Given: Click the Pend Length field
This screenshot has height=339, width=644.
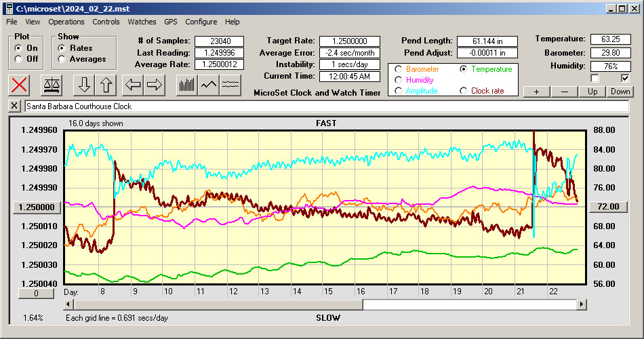Looking at the screenshot, I should [487, 41].
